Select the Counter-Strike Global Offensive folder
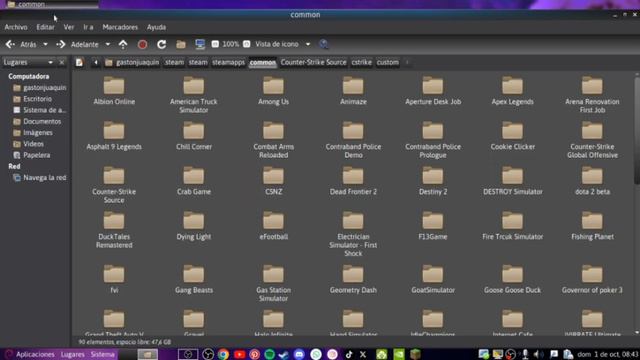640x360 pixels. coord(592,140)
